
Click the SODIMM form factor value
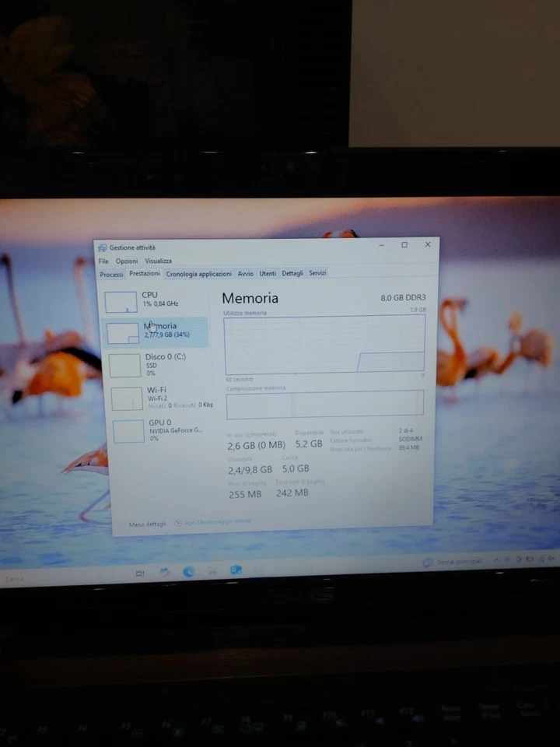[410, 439]
